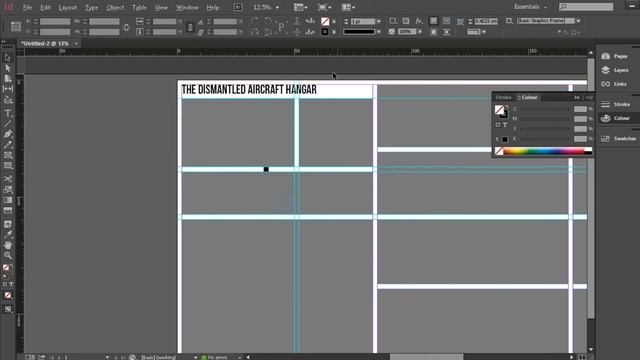This screenshot has height=360, width=640.
Task: Click the X position input field
Action: coord(55,21)
